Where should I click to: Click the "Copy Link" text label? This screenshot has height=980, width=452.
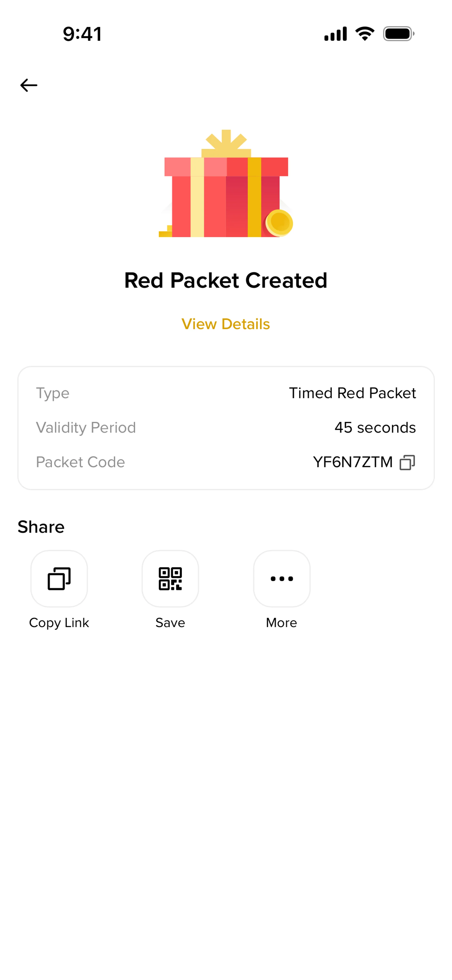coord(59,623)
